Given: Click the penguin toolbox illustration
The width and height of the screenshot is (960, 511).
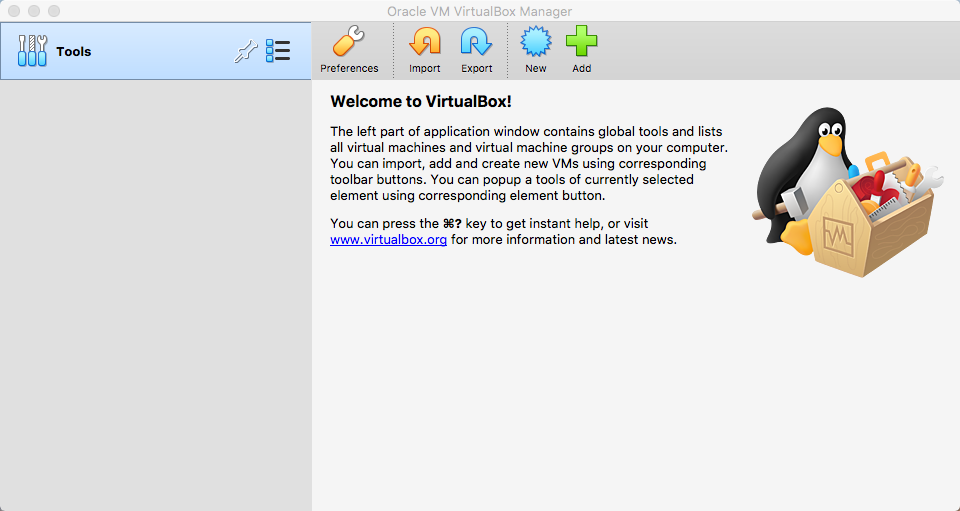Looking at the screenshot, I should click(848, 192).
